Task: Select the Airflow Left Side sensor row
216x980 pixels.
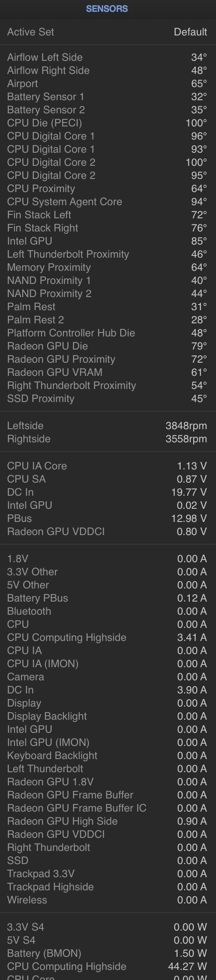Action: [x=108, y=57]
